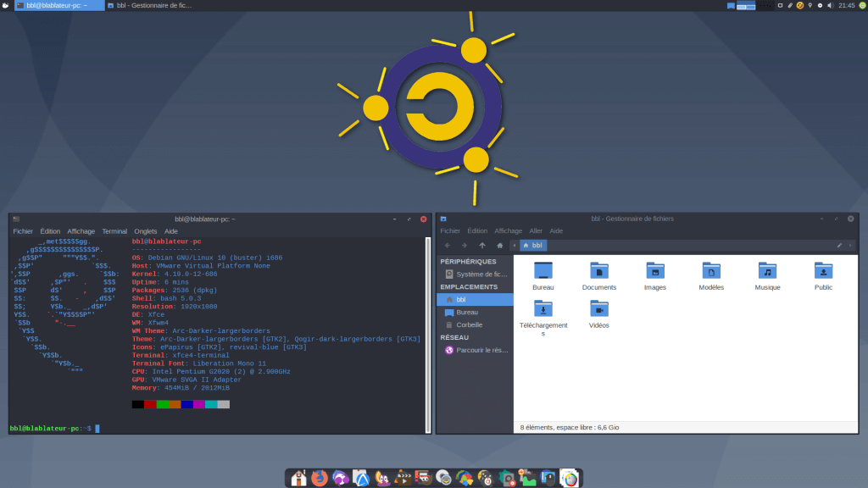The height and width of the screenshot is (488, 868).
Task: Go forward in file manager toolbar
Action: coord(465,246)
